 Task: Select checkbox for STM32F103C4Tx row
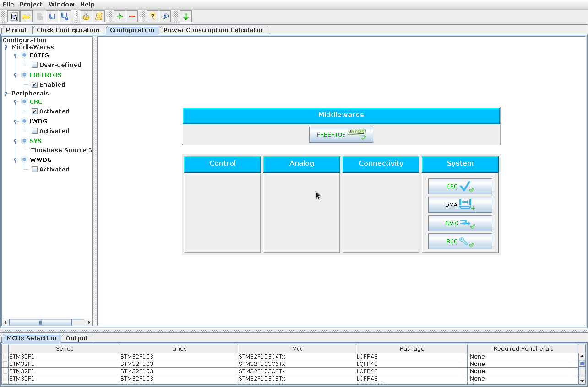(5, 356)
